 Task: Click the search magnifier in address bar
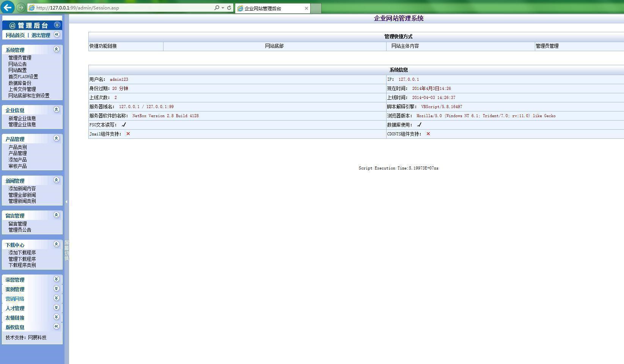(x=217, y=8)
